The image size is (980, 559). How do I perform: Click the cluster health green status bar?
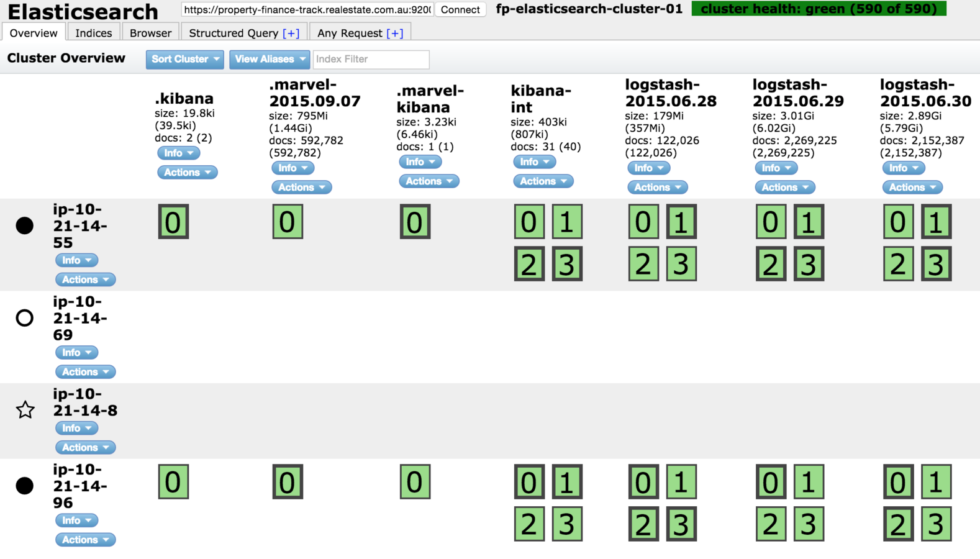click(819, 9)
